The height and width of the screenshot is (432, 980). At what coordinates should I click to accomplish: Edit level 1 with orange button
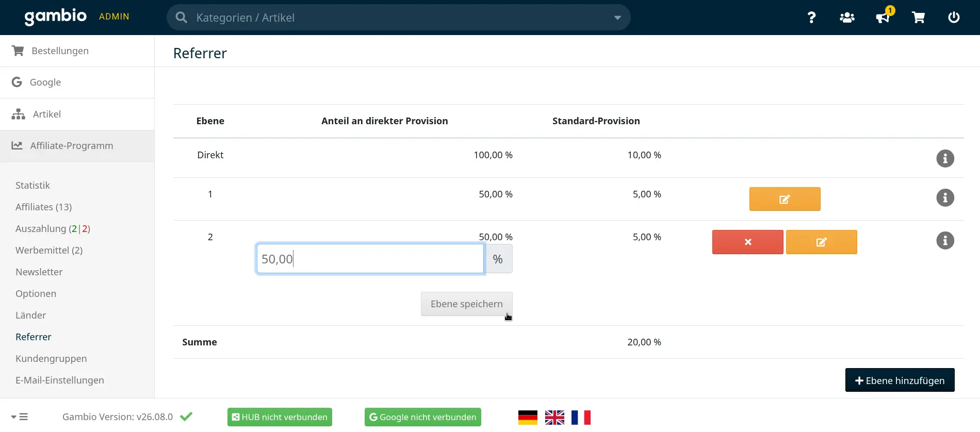click(785, 199)
